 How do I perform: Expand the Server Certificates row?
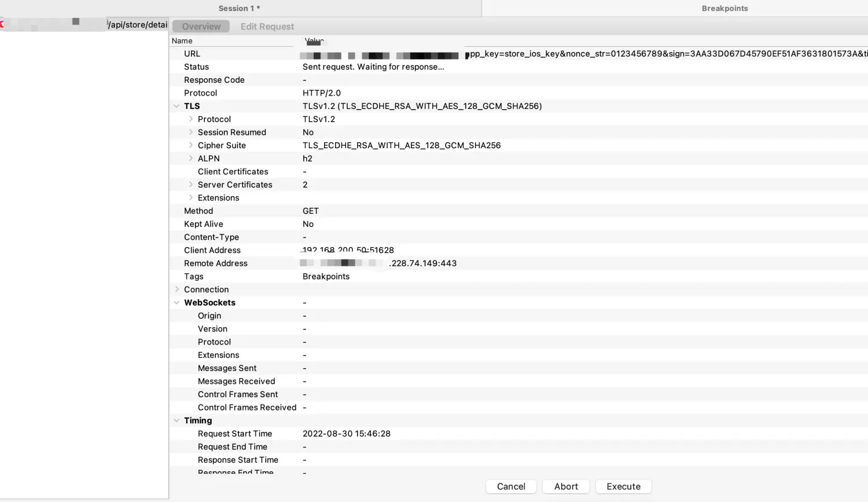click(191, 185)
